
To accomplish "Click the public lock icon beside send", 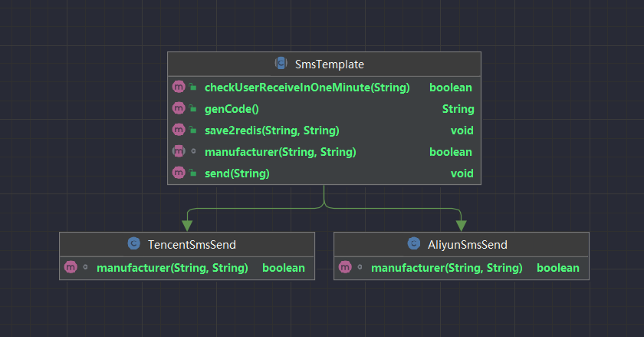I will [192, 173].
